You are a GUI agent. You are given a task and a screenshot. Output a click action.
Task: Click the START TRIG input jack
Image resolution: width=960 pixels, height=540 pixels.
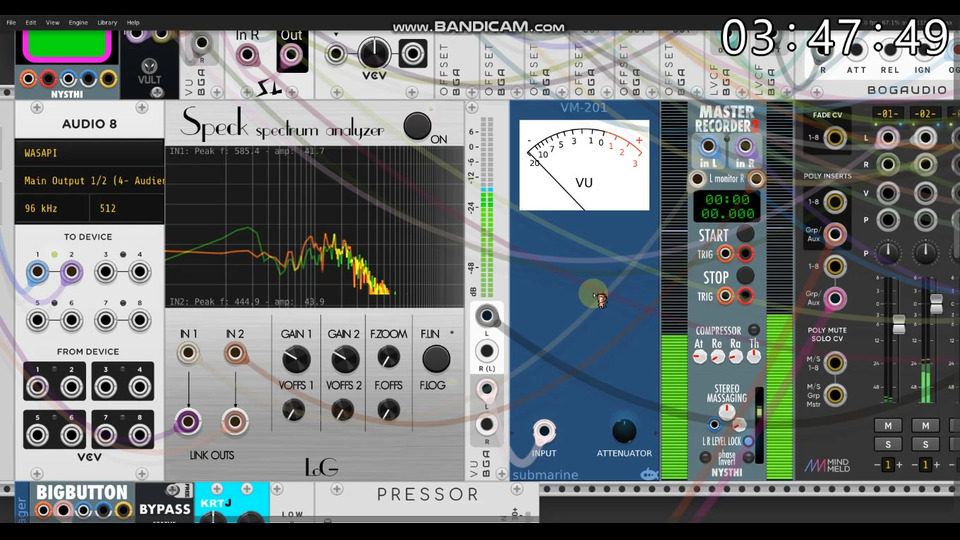click(725, 253)
